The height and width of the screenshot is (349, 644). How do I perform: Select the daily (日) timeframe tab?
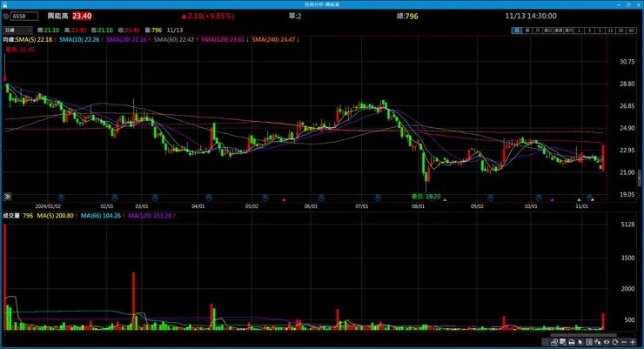coord(517,30)
